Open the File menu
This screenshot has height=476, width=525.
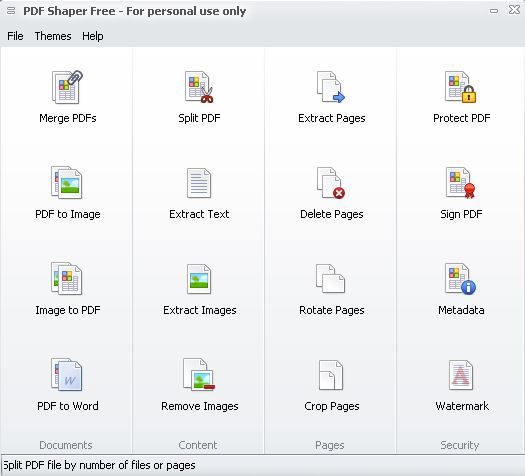coord(15,36)
